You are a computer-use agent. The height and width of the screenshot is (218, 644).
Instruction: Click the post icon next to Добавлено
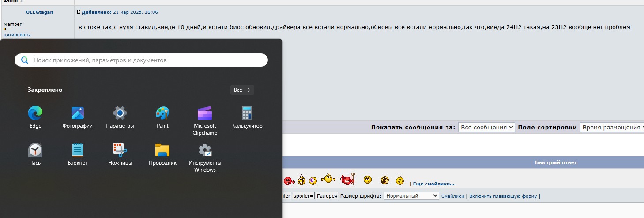click(79, 12)
